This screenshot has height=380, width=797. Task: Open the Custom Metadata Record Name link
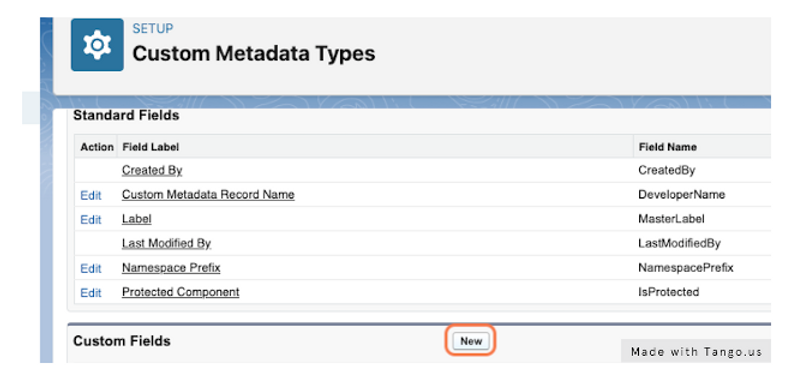coord(208,195)
